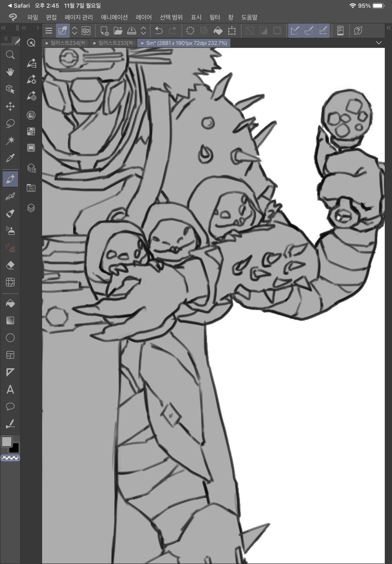Select the Airbrush spray tool

tap(10, 230)
